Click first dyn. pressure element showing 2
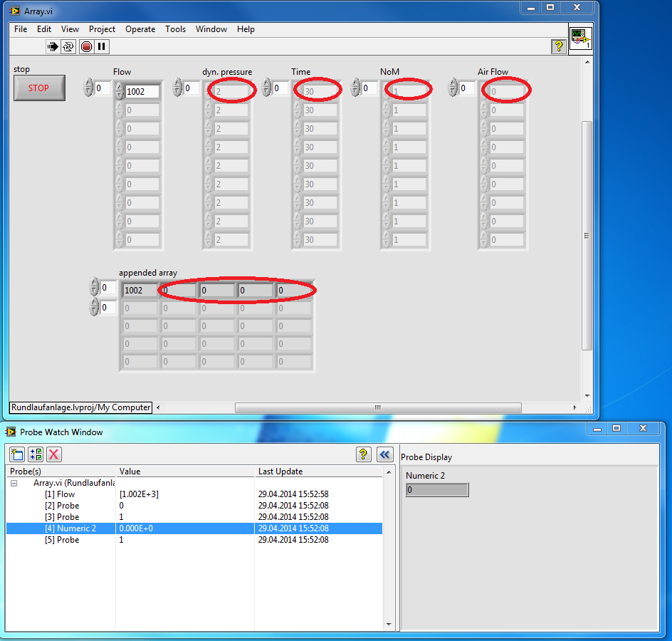This screenshot has width=672, height=641. [x=231, y=91]
